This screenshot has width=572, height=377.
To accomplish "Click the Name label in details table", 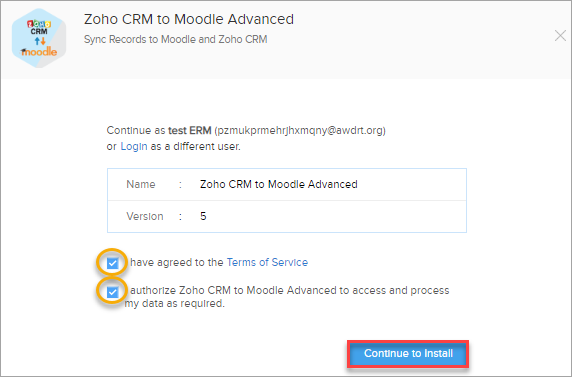I will pos(141,184).
